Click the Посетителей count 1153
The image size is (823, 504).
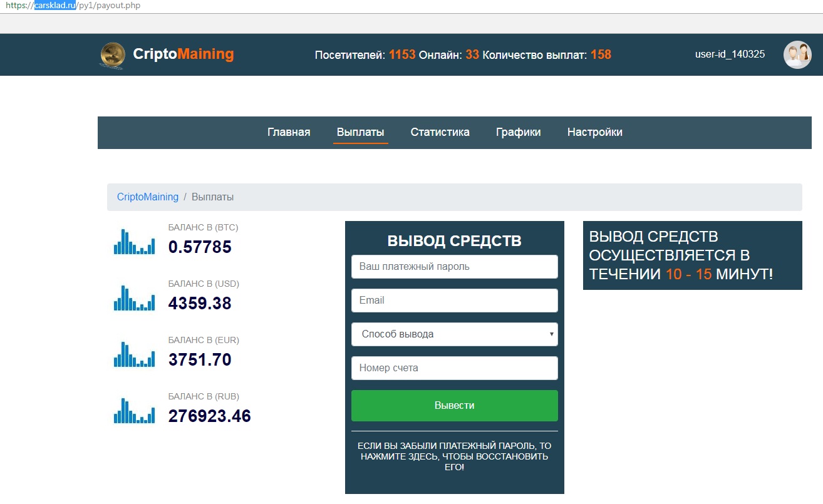pyautogui.click(x=402, y=54)
